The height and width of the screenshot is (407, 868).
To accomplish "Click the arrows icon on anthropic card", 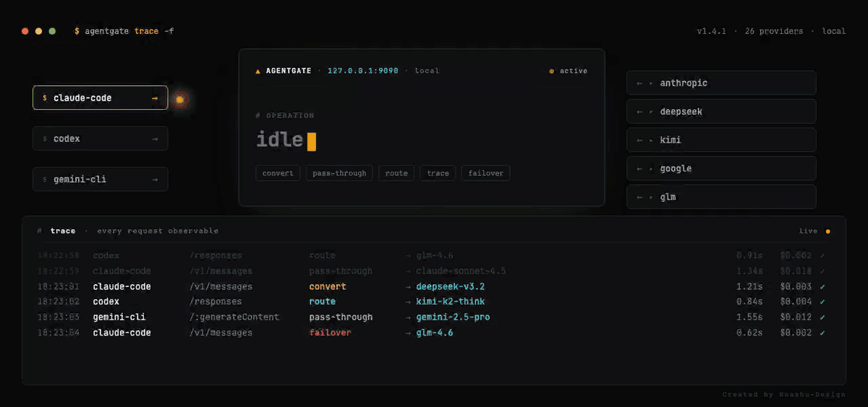I will coord(645,84).
